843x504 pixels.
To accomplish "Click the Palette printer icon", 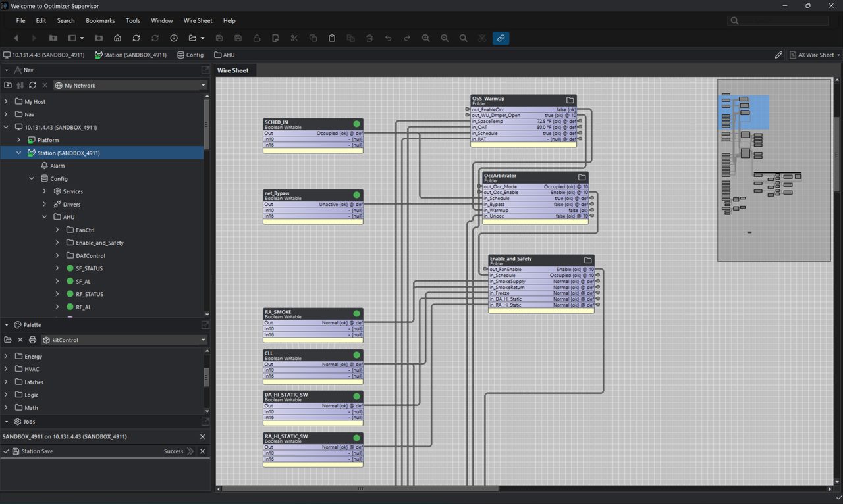I will pyautogui.click(x=32, y=340).
